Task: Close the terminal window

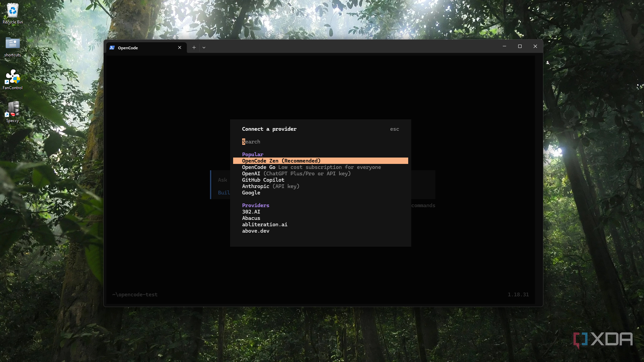Action: click(535, 46)
